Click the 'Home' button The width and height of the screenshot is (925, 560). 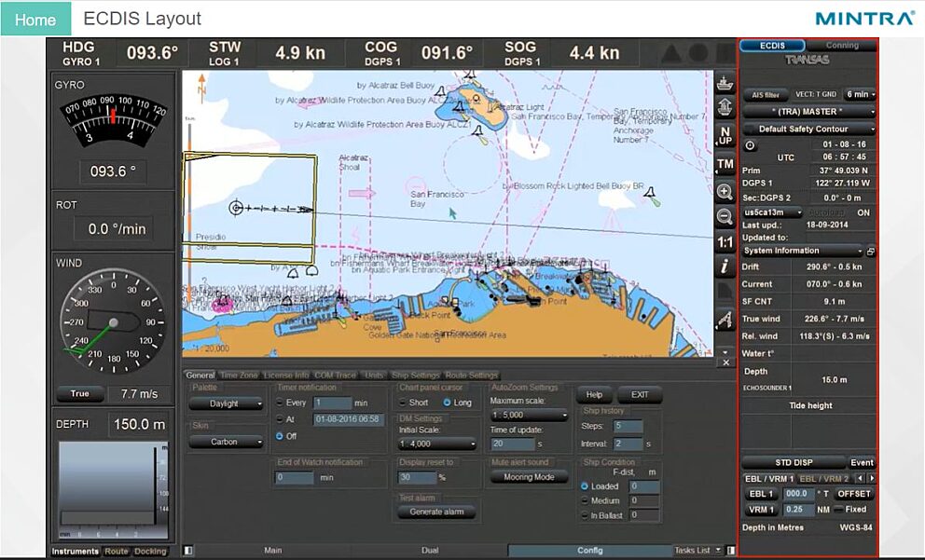tap(35, 19)
